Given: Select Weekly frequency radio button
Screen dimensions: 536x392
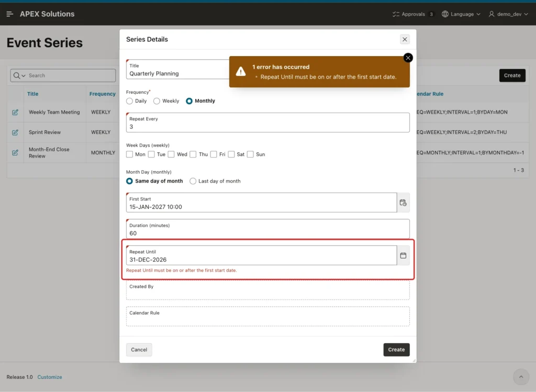Looking at the screenshot, I should pyautogui.click(x=157, y=101).
